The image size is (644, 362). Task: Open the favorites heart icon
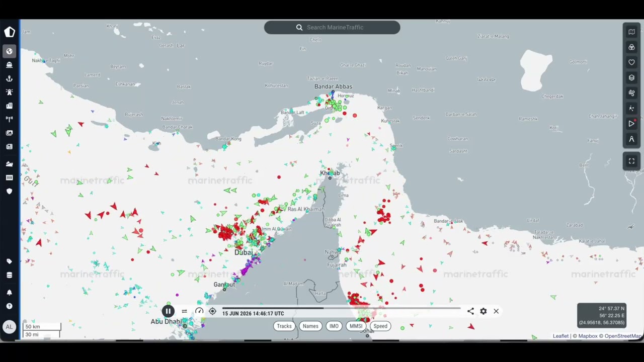pyautogui.click(x=631, y=62)
